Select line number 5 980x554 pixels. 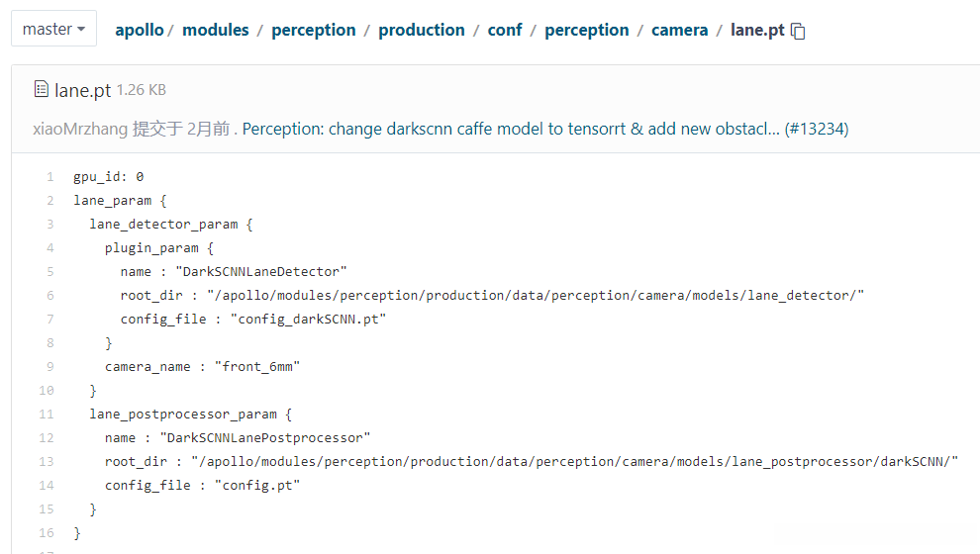(x=49, y=272)
